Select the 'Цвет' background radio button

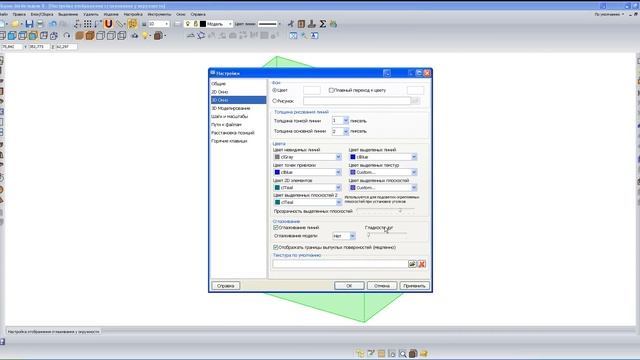(275, 90)
